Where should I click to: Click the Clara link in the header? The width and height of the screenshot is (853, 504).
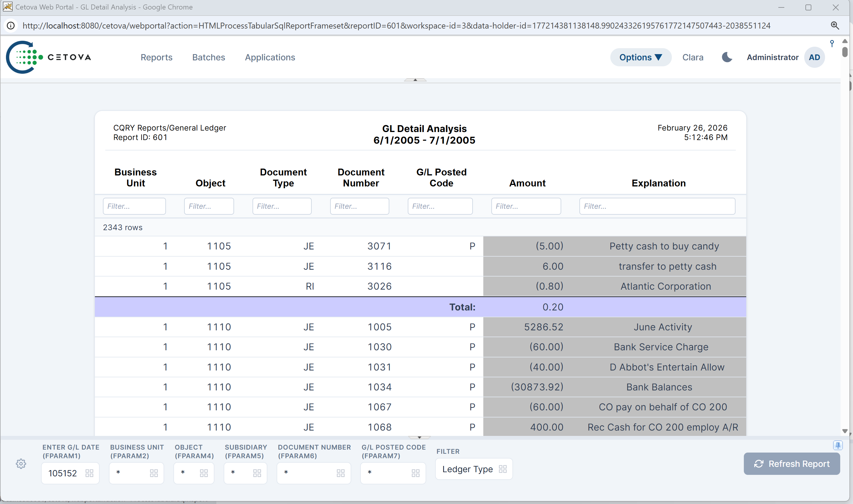[693, 57]
